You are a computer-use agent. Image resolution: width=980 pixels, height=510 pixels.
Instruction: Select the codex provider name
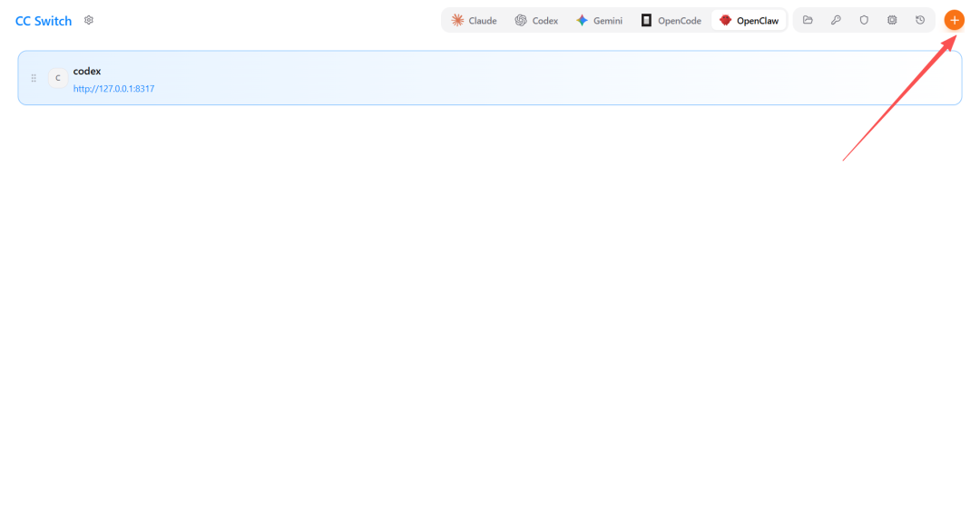pyautogui.click(x=87, y=72)
